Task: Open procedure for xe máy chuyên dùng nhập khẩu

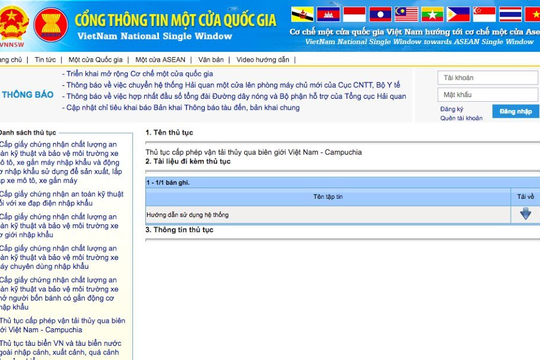Action: pos(59,257)
